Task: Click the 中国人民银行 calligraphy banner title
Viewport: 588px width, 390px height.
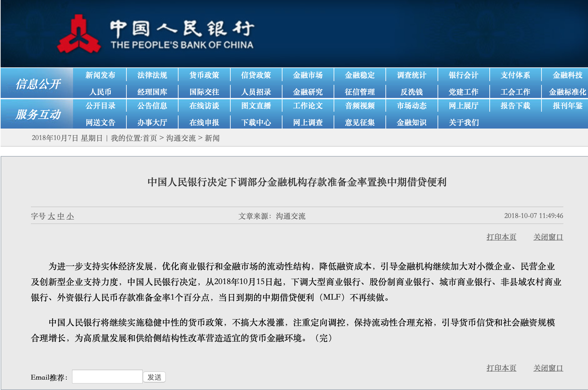Action: [x=182, y=29]
